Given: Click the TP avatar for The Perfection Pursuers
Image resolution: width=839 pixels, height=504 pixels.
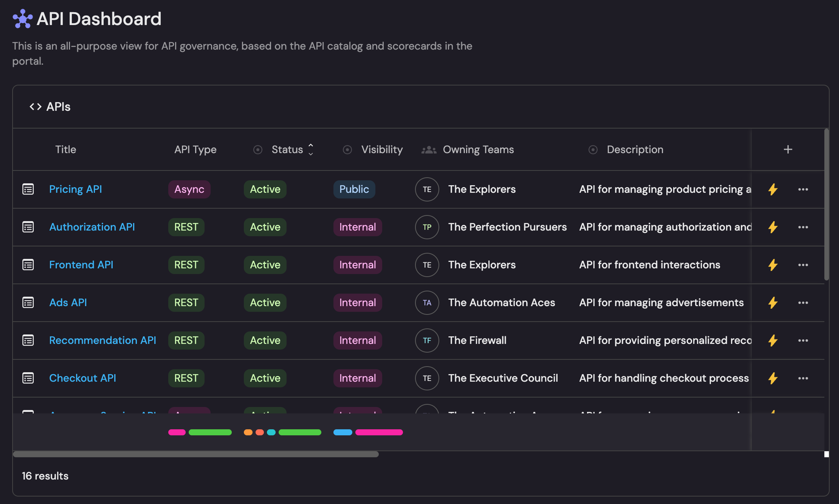Looking at the screenshot, I should pyautogui.click(x=427, y=227).
